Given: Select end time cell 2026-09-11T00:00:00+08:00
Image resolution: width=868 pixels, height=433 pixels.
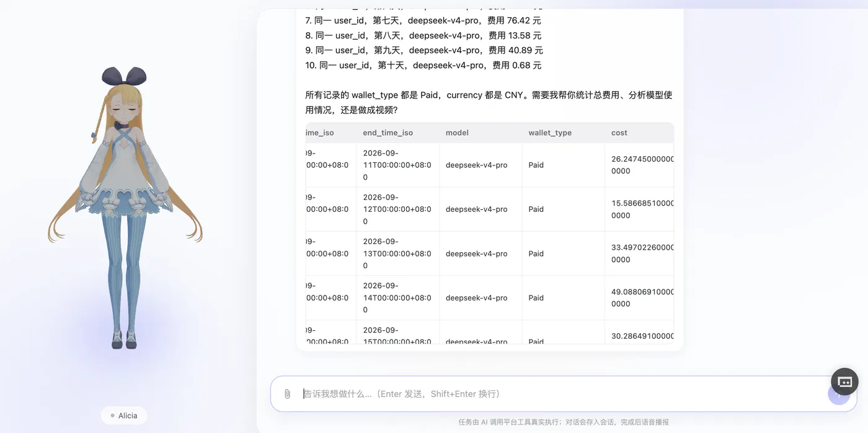Looking at the screenshot, I should (397, 165).
